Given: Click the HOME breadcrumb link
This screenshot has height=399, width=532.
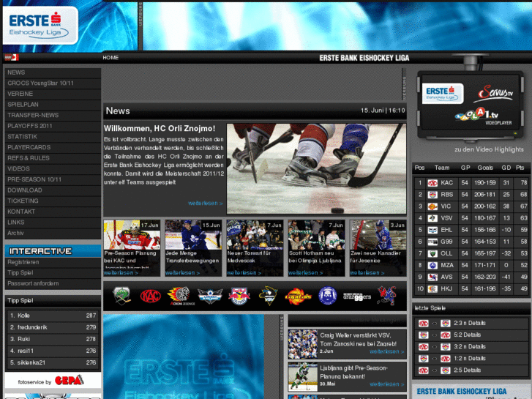Looking at the screenshot, I should click(110, 58).
